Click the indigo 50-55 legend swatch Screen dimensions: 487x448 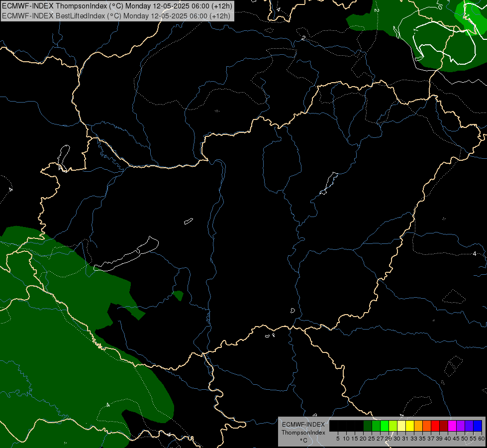coord(469,426)
